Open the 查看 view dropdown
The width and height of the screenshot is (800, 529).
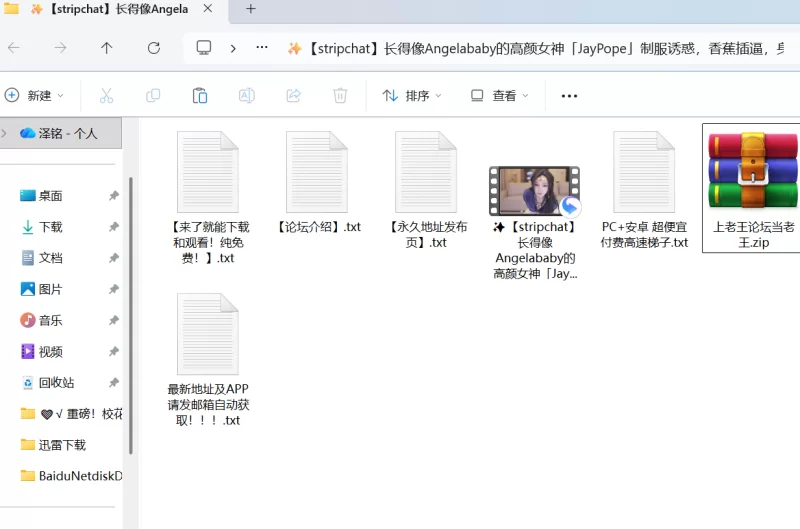tap(498, 96)
